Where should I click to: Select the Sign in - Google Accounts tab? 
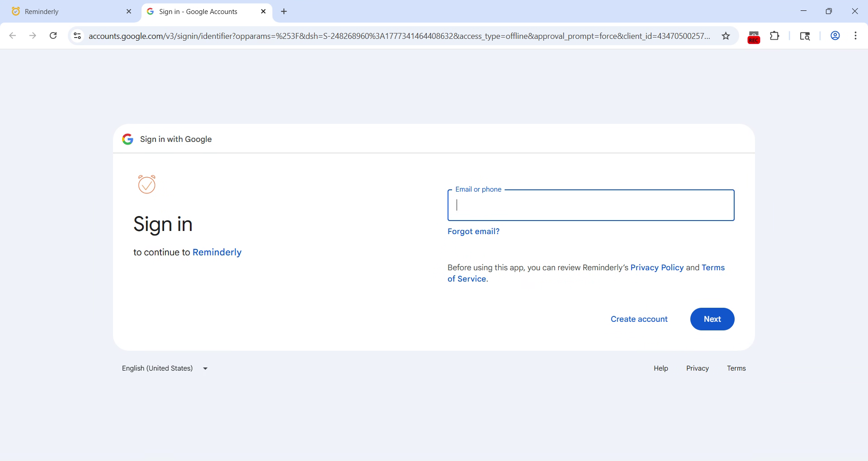tap(207, 11)
